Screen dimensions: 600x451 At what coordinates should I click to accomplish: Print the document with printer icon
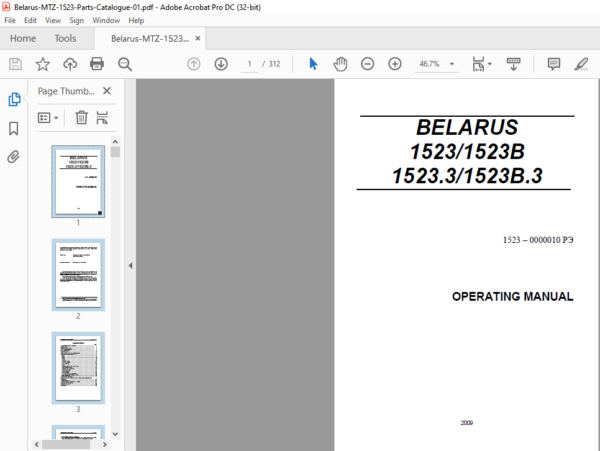[x=97, y=64]
